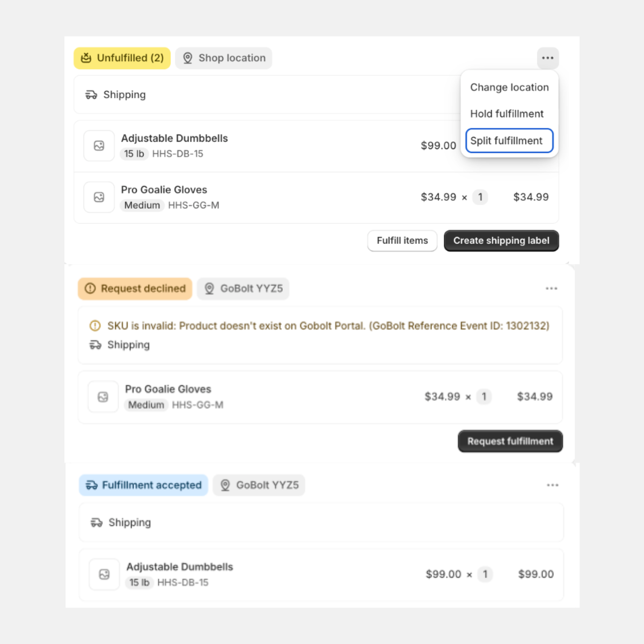
Task: Click the Pro Goalie Gloves thumbnail under Request declined
Action: pyautogui.click(x=103, y=397)
